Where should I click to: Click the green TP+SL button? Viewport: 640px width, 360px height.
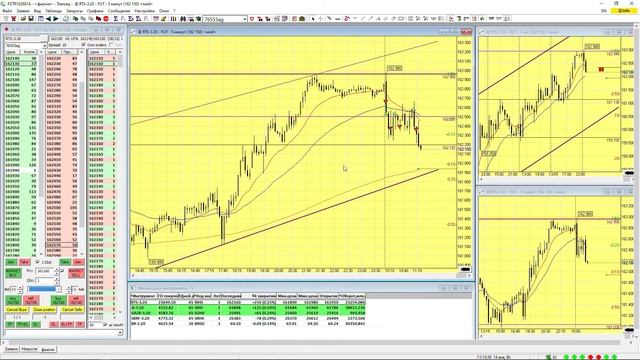click(23, 324)
